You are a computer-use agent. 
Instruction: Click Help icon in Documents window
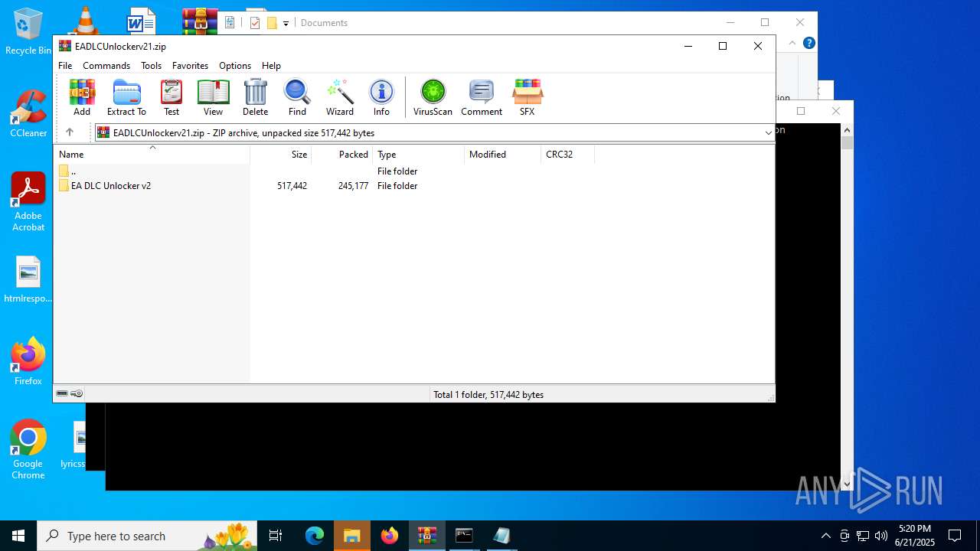(x=809, y=43)
